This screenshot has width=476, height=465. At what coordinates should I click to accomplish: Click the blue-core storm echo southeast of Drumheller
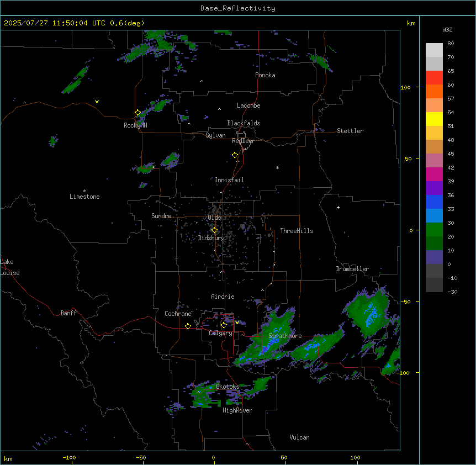(369, 313)
